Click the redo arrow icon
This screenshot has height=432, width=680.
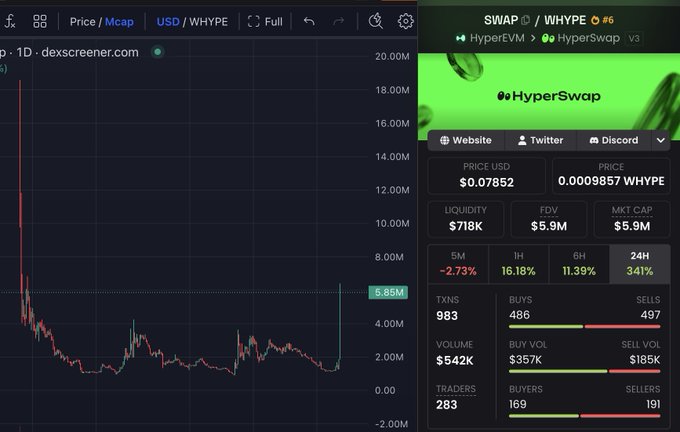[x=339, y=21]
